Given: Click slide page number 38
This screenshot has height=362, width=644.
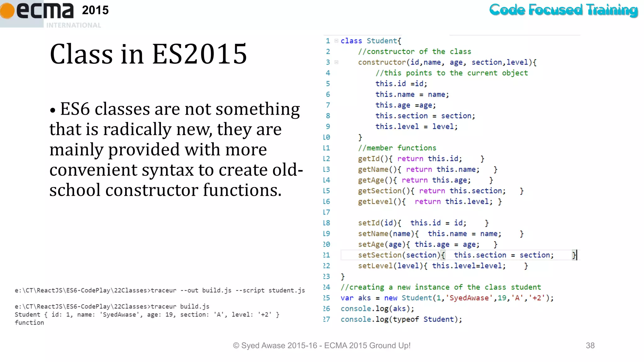Looking at the screenshot, I should point(590,345).
